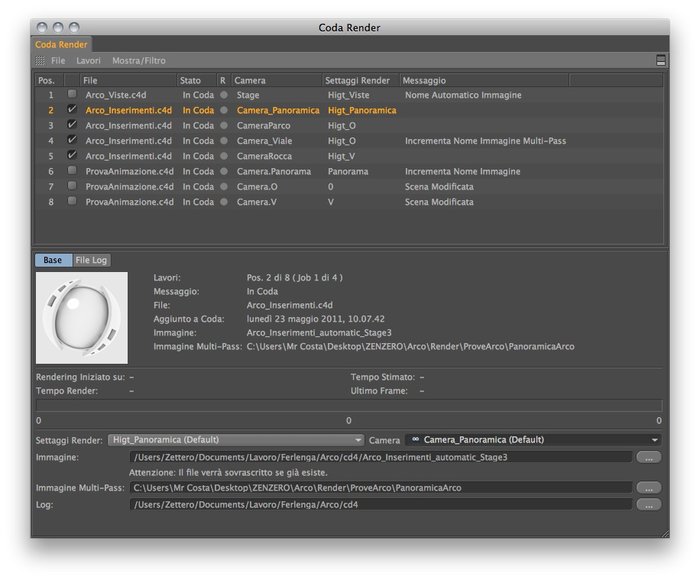Select the Arco_Viste.c4d file name

pos(116,95)
